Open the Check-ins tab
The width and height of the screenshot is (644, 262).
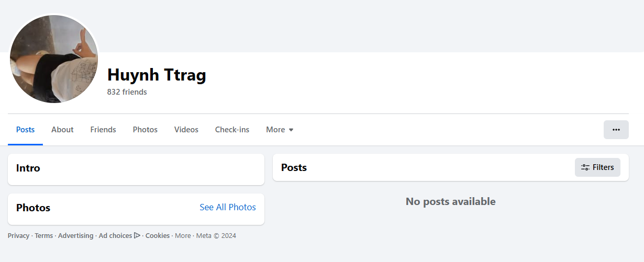pyautogui.click(x=232, y=130)
